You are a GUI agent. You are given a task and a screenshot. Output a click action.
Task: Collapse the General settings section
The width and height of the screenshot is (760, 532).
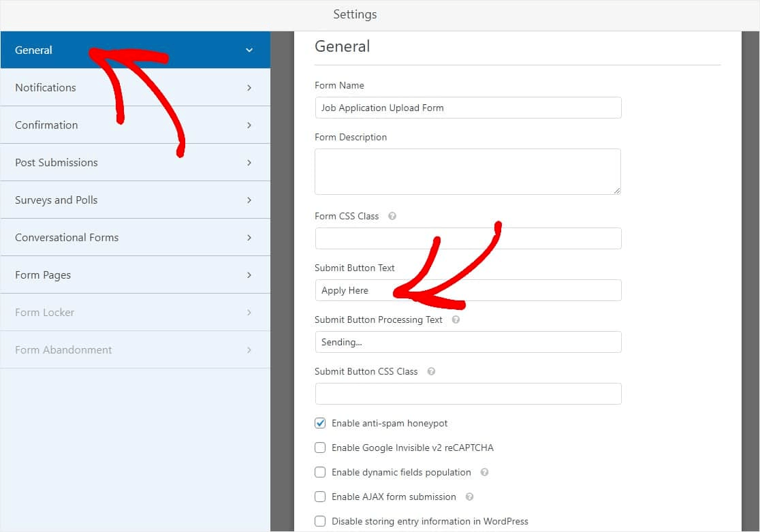[x=135, y=49]
